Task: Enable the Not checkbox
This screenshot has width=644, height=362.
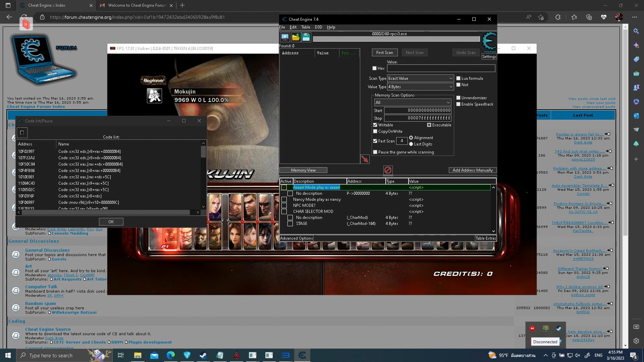Action: coord(458,85)
